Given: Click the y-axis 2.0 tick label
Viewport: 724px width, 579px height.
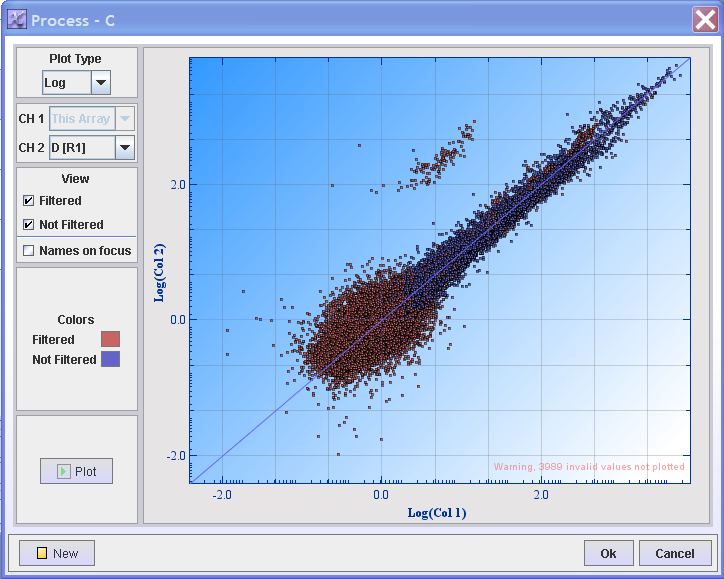Looking at the screenshot, I should 178,185.
